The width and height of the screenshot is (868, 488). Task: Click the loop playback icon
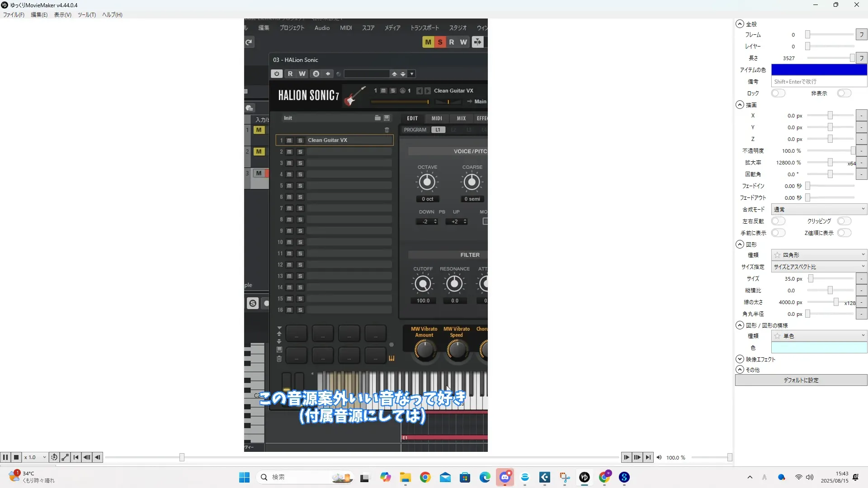click(x=54, y=457)
